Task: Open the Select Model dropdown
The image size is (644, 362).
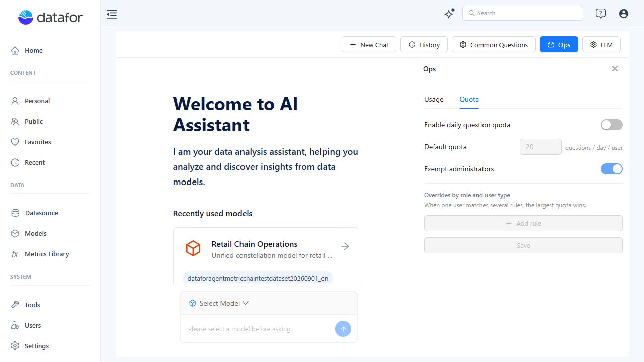Action: coord(219,303)
